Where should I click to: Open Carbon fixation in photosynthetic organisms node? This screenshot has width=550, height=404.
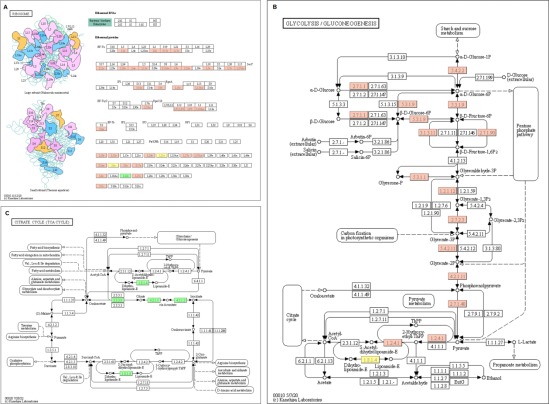[367, 235]
